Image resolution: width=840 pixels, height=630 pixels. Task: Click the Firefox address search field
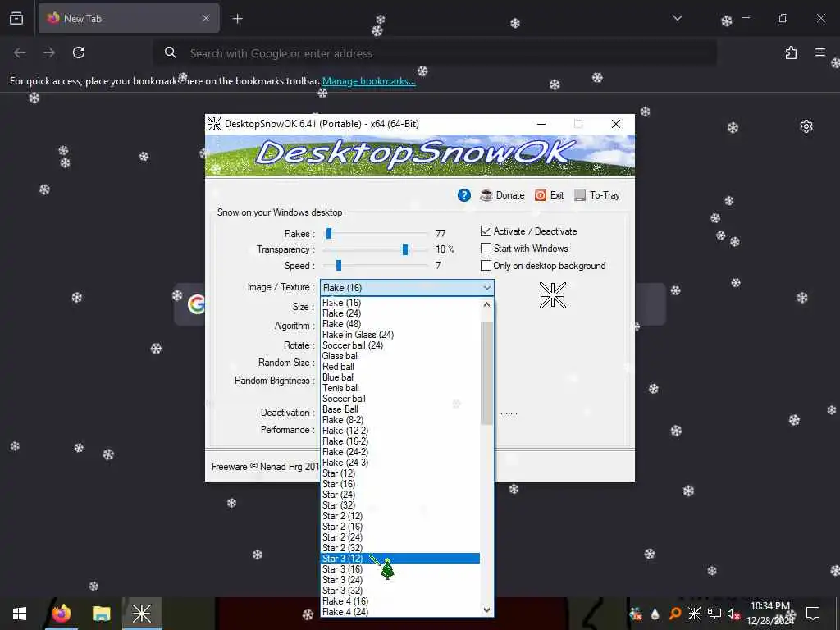(x=435, y=53)
